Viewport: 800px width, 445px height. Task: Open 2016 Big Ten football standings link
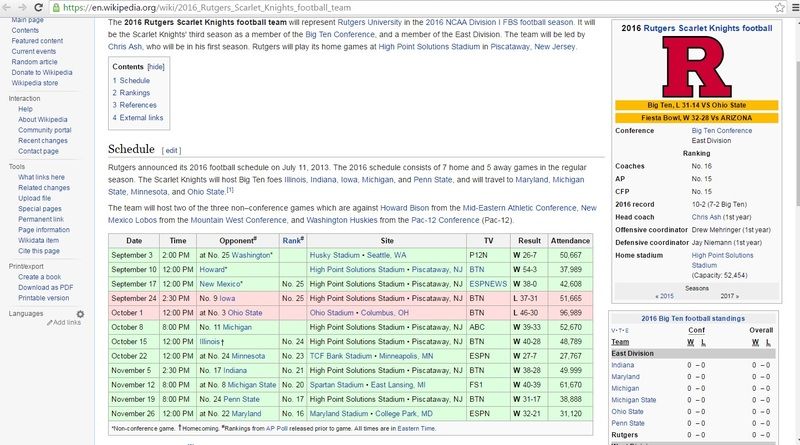point(693,318)
